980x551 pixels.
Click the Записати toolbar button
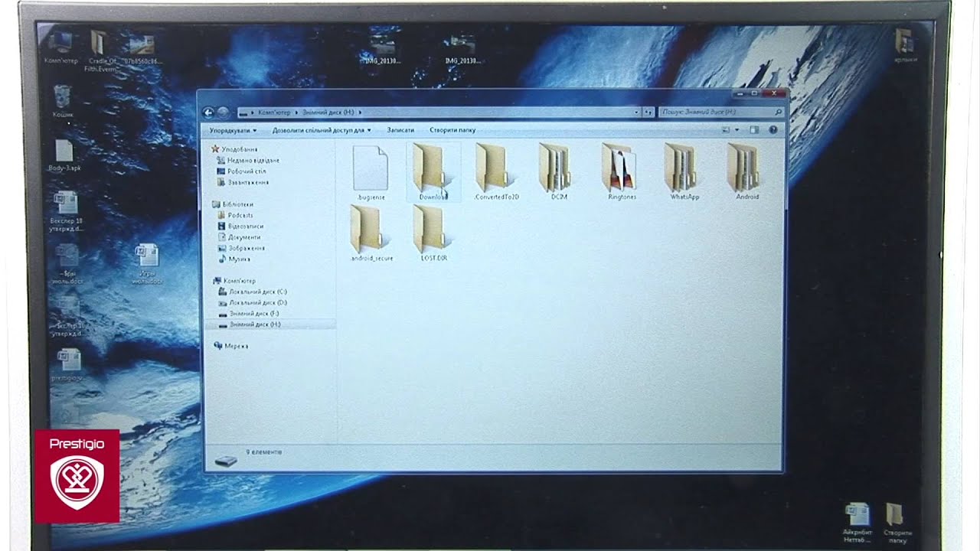click(400, 130)
